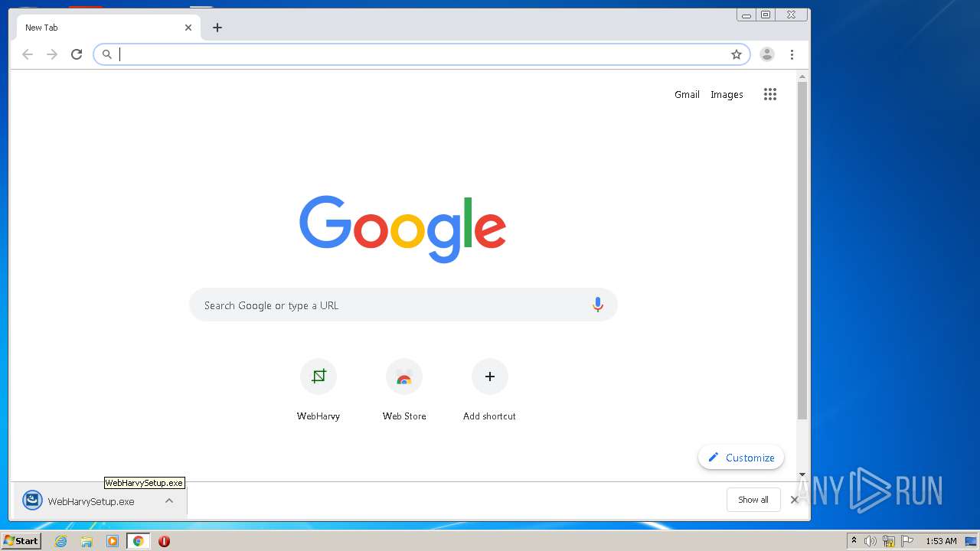Click the Google logo
Image resolution: width=980 pixels, height=551 pixels.
coord(403,228)
